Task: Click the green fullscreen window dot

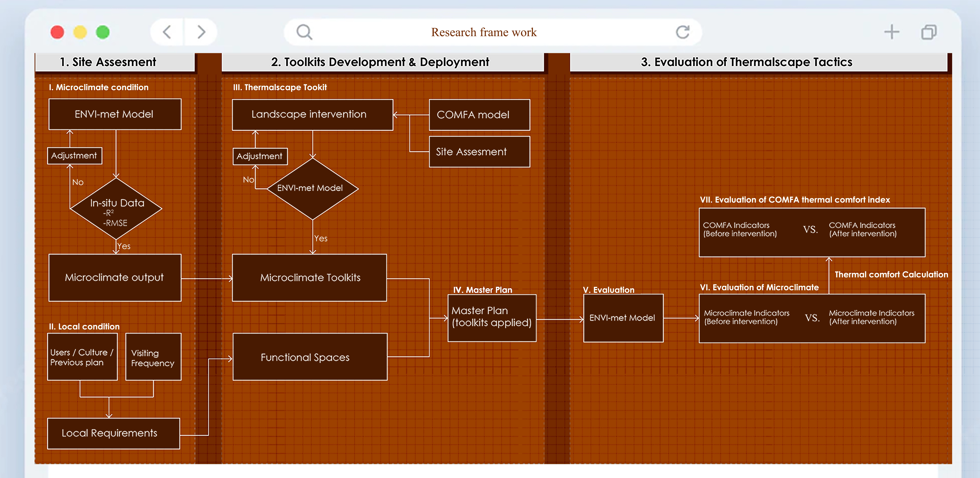Action: coord(103,32)
